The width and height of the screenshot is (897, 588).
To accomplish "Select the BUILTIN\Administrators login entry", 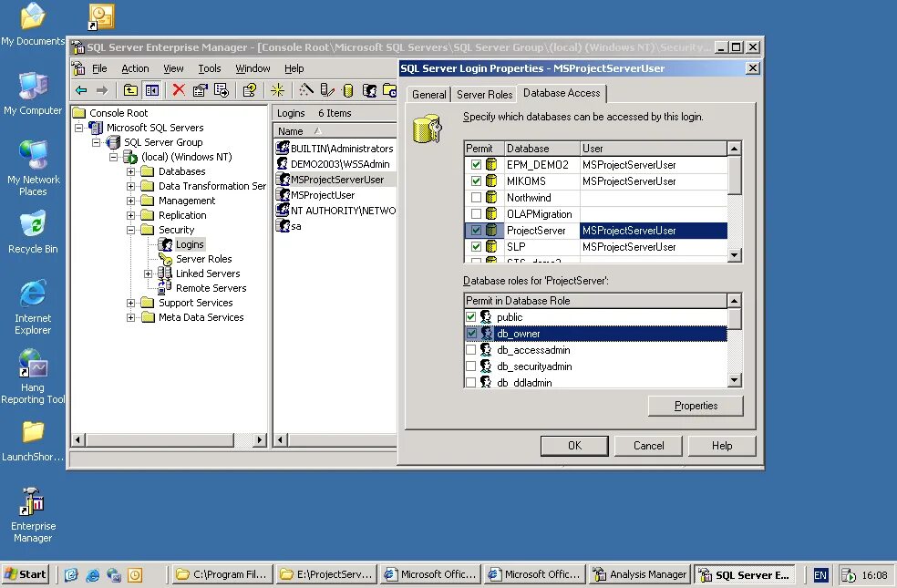I will tap(335, 149).
